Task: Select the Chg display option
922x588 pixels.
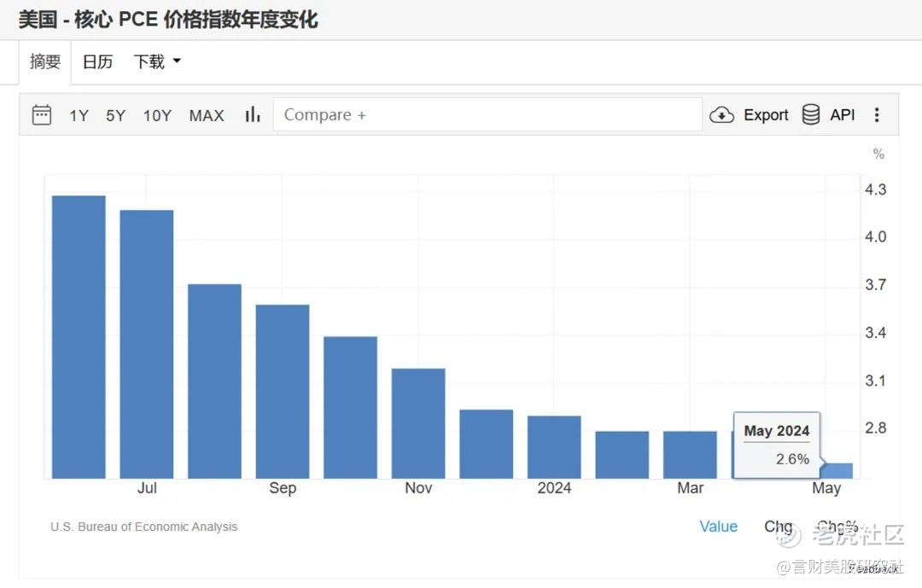Action: click(778, 527)
